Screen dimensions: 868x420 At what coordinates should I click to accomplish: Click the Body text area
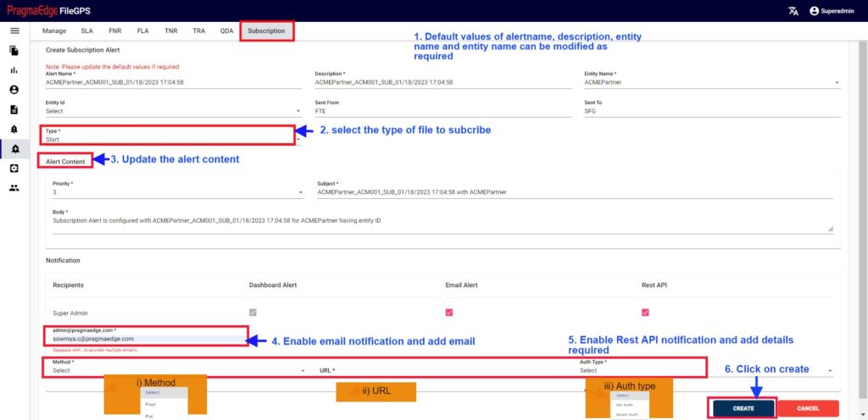click(x=442, y=224)
